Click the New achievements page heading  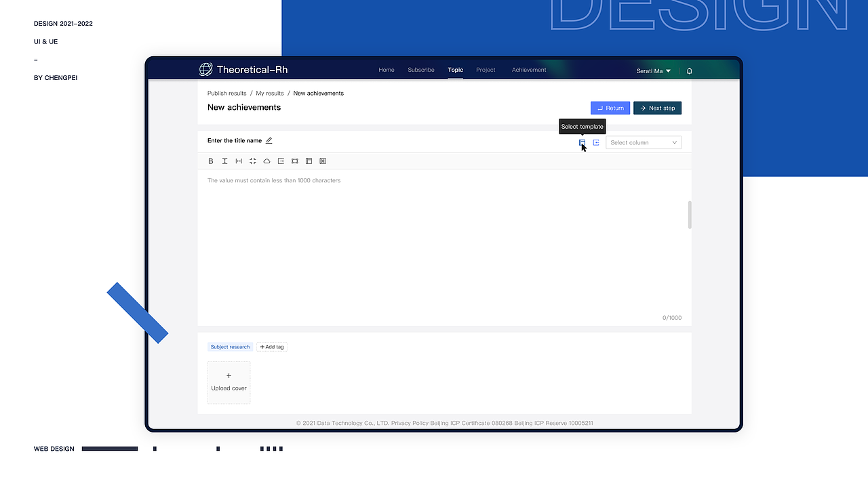coord(244,107)
